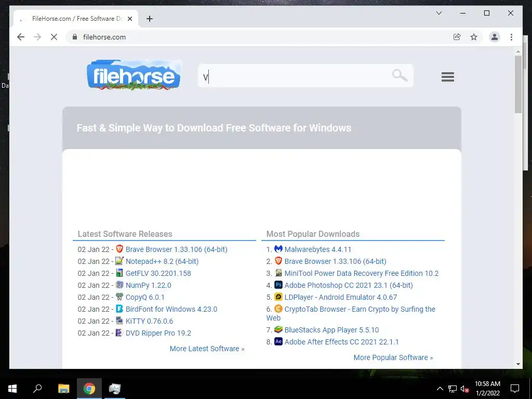Click the Notepad++ icon in latest releases
Screen dimensions: 532x399
point(119,261)
